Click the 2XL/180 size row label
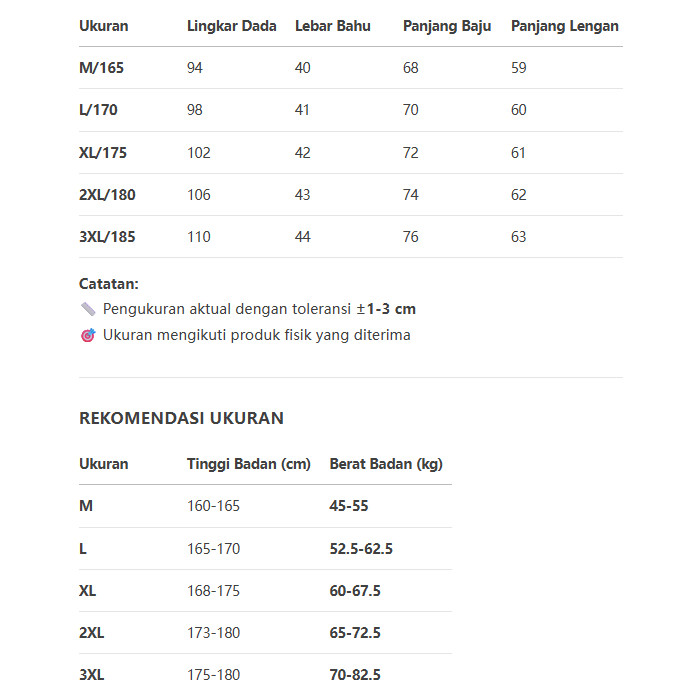 click(107, 195)
